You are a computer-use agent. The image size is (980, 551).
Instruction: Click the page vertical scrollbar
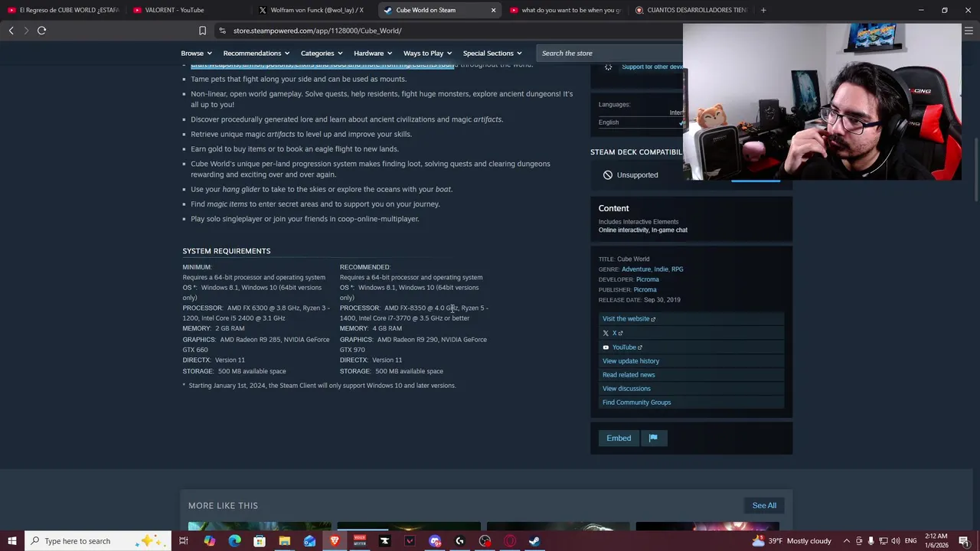(975, 168)
